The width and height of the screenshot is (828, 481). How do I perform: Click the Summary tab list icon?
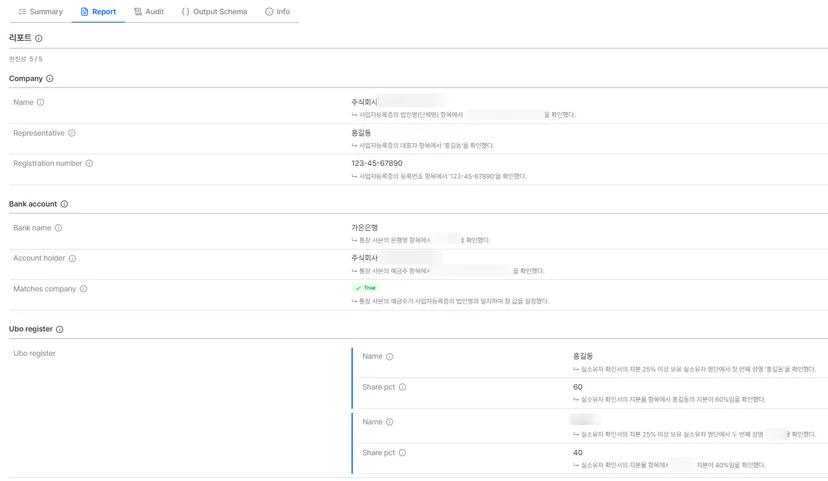tap(22, 12)
